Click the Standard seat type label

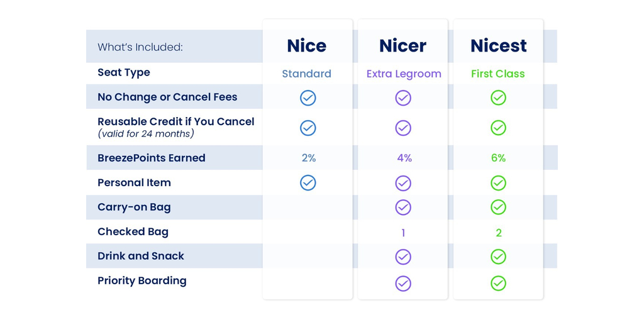(x=307, y=74)
